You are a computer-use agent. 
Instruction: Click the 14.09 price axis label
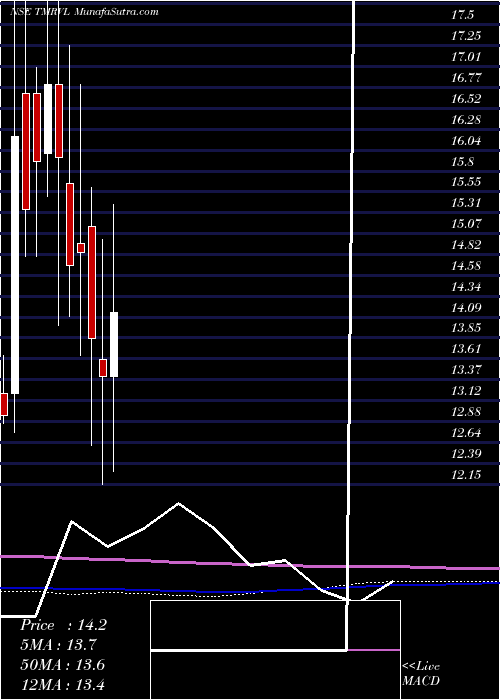(x=466, y=308)
